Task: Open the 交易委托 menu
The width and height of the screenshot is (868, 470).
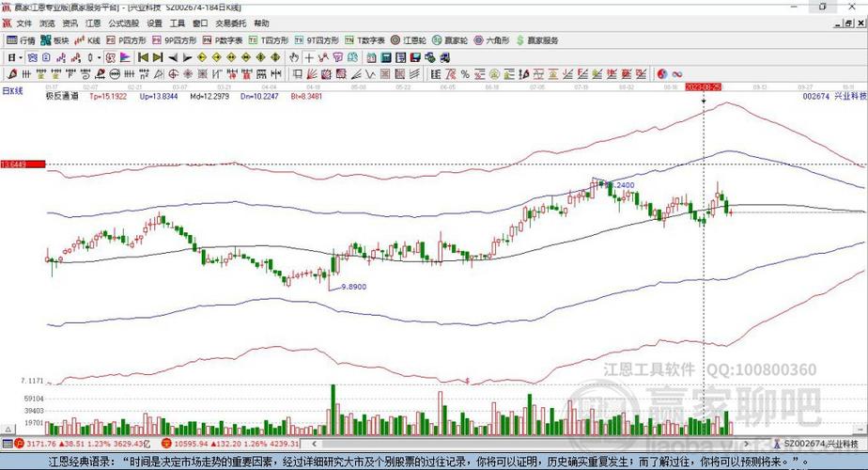Action: click(x=231, y=23)
